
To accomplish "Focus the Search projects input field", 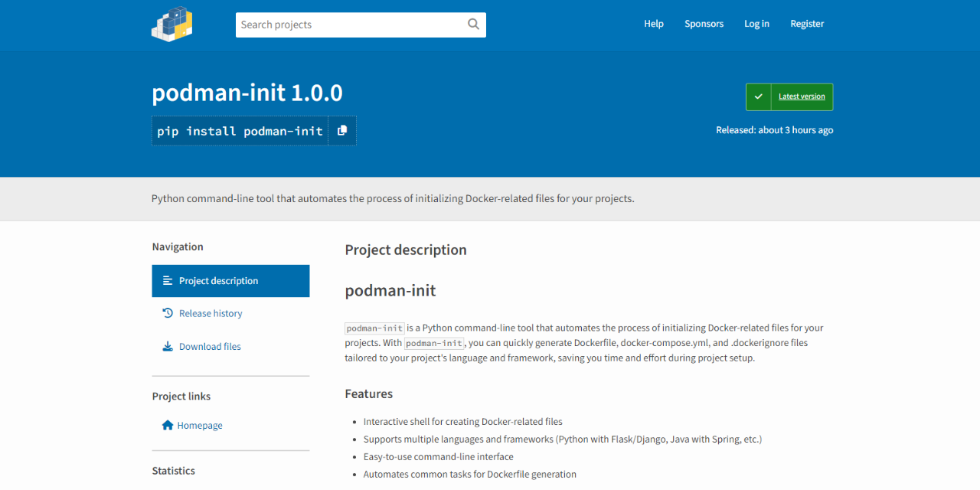I will [x=351, y=24].
